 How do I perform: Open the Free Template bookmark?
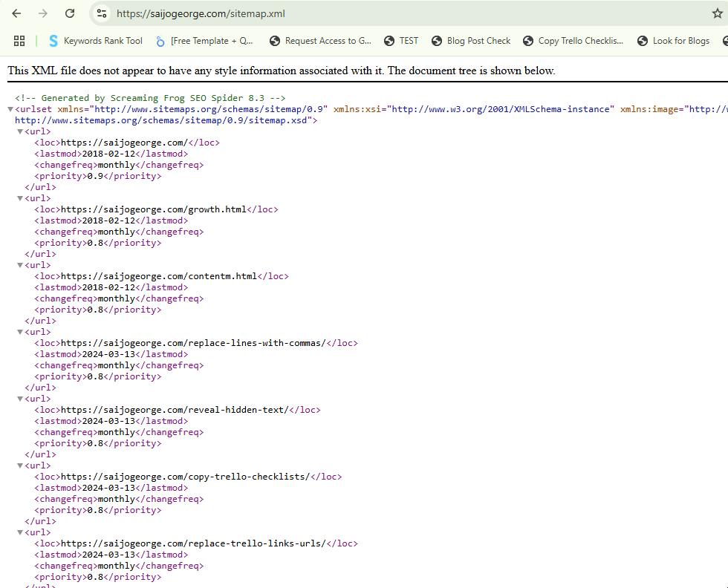pos(204,41)
